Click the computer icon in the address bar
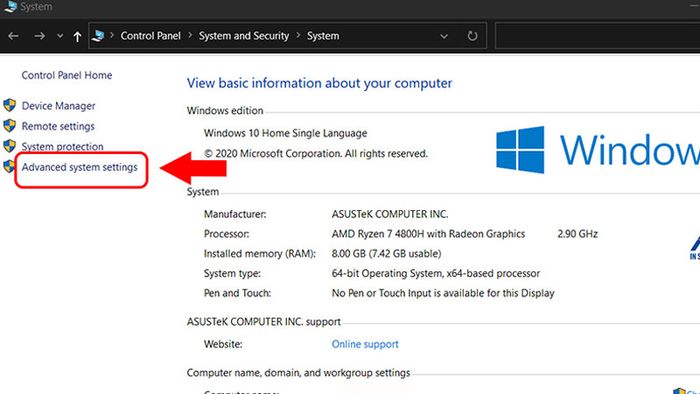The width and height of the screenshot is (700, 394). [98, 36]
